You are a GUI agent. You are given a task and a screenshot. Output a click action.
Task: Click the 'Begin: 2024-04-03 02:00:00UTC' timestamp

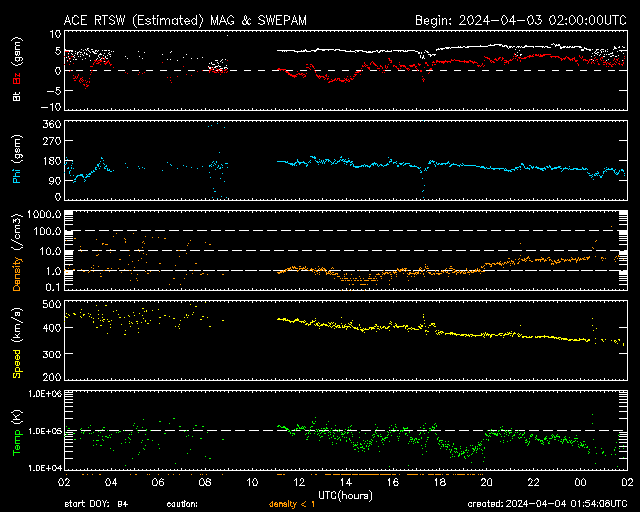pyautogui.click(x=521, y=20)
